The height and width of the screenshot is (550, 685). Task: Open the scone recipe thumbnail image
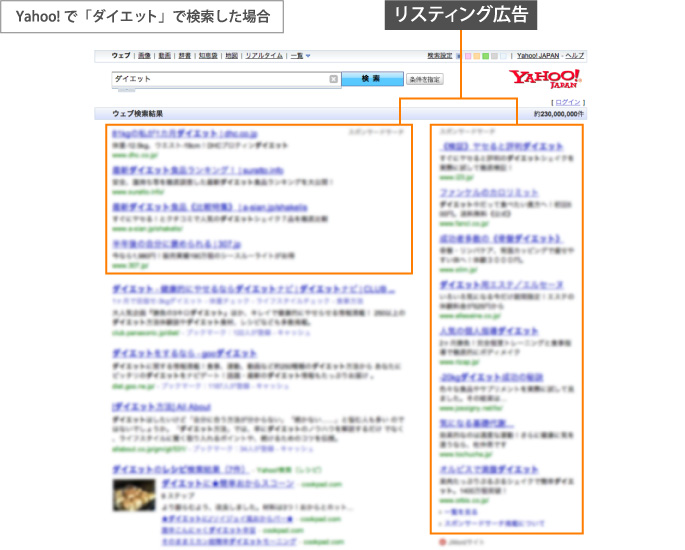pos(134,495)
